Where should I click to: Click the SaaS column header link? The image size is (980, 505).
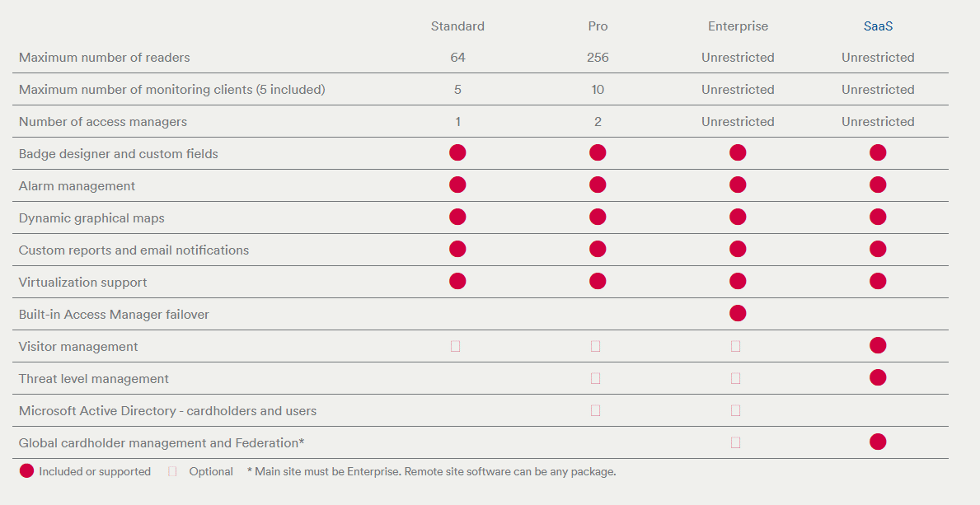pos(878,26)
